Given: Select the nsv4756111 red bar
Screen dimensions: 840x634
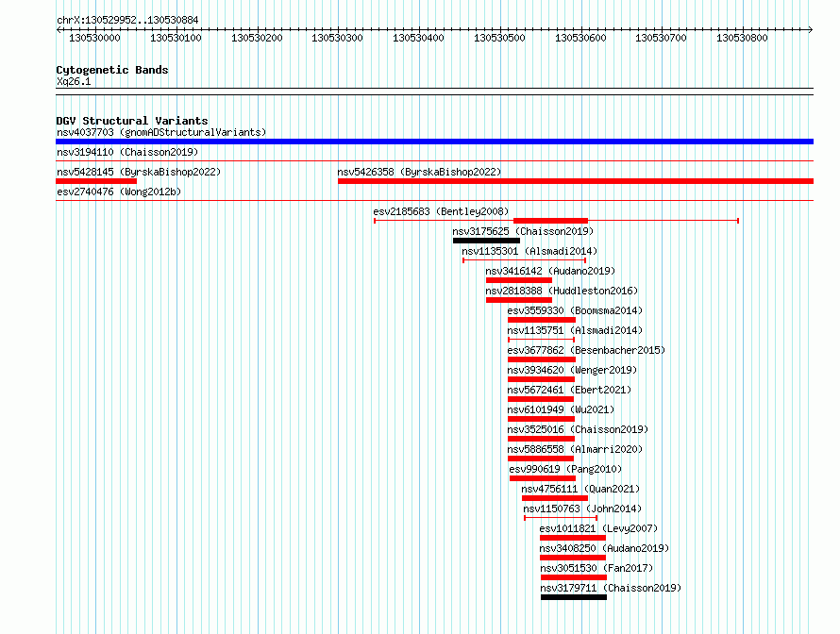Looking at the screenshot, I should coord(555,498).
